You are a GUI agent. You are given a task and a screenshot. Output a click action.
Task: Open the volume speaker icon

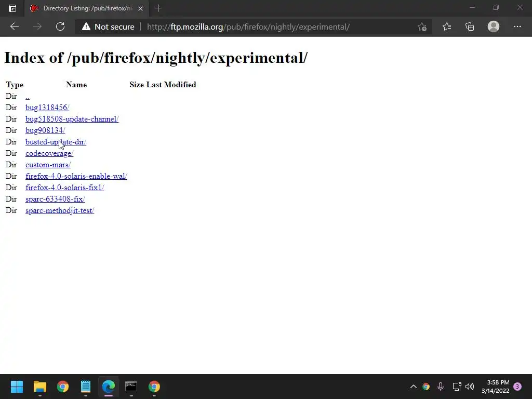click(x=470, y=387)
